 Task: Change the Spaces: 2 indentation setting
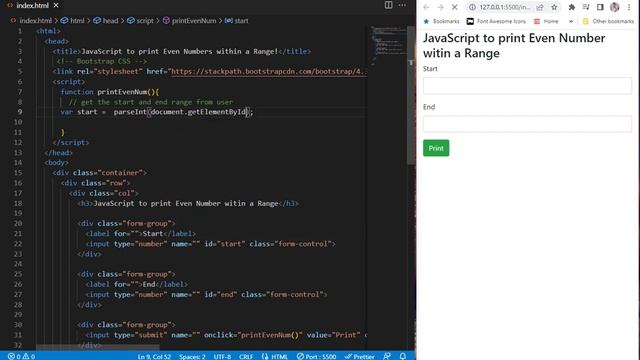point(192,356)
